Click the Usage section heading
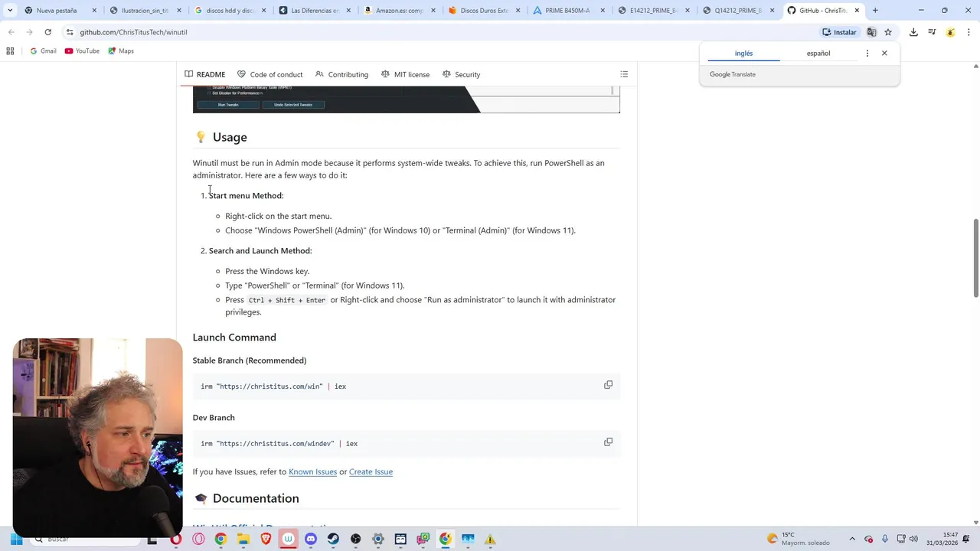This screenshot has height=551, width=980. [x=230, y=137]
